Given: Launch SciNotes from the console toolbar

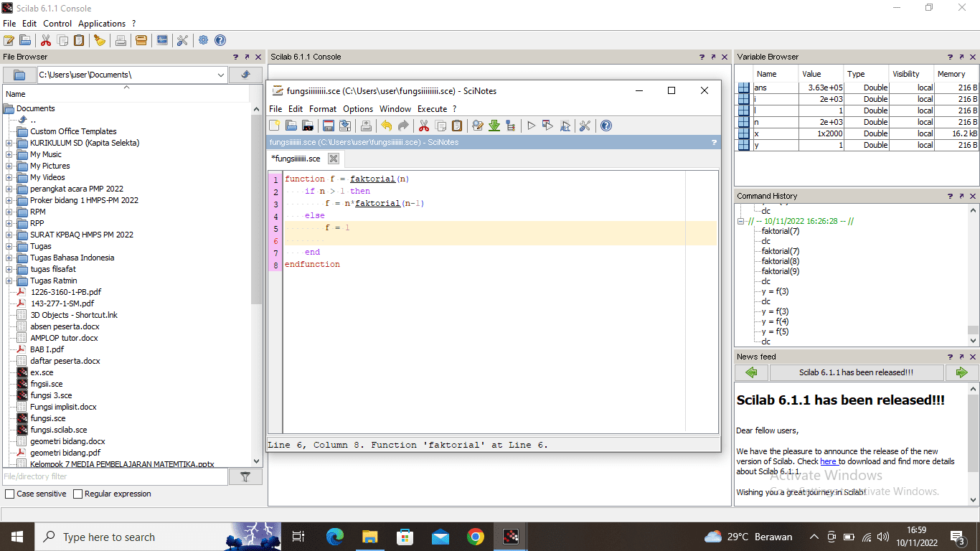Looking at the screenshot, I should coord(9,40).
